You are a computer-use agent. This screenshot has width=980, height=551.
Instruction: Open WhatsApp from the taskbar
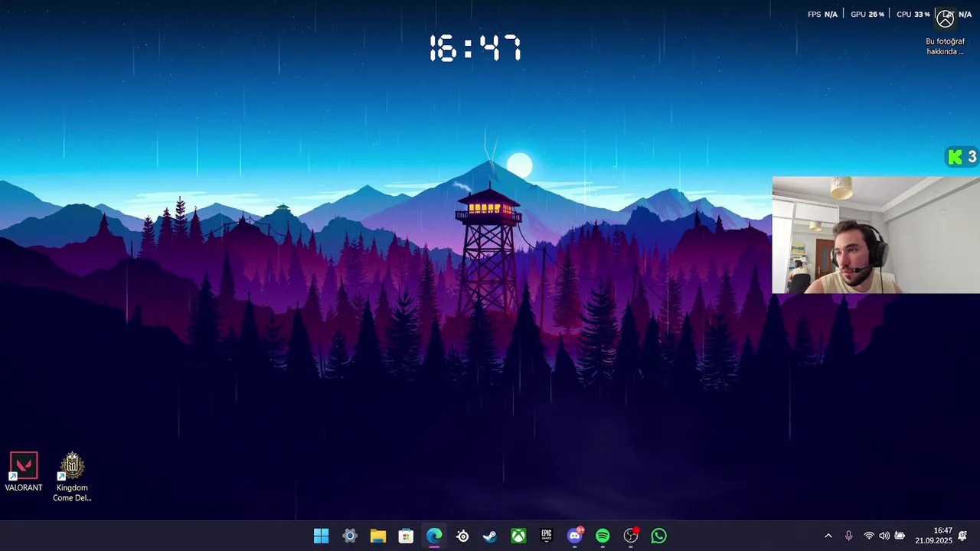(659, 536)
